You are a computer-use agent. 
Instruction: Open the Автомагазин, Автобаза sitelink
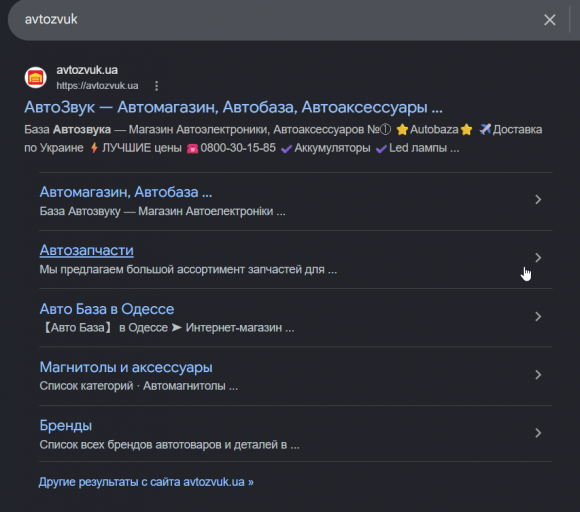pos(126,192)
